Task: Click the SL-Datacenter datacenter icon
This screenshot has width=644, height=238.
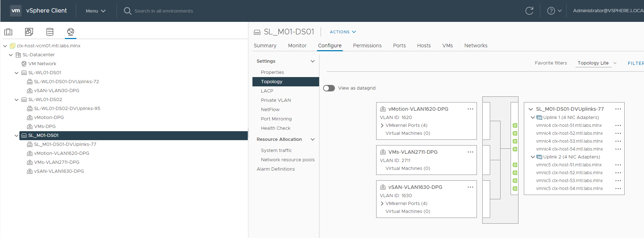Action: (x=18, y=55)
